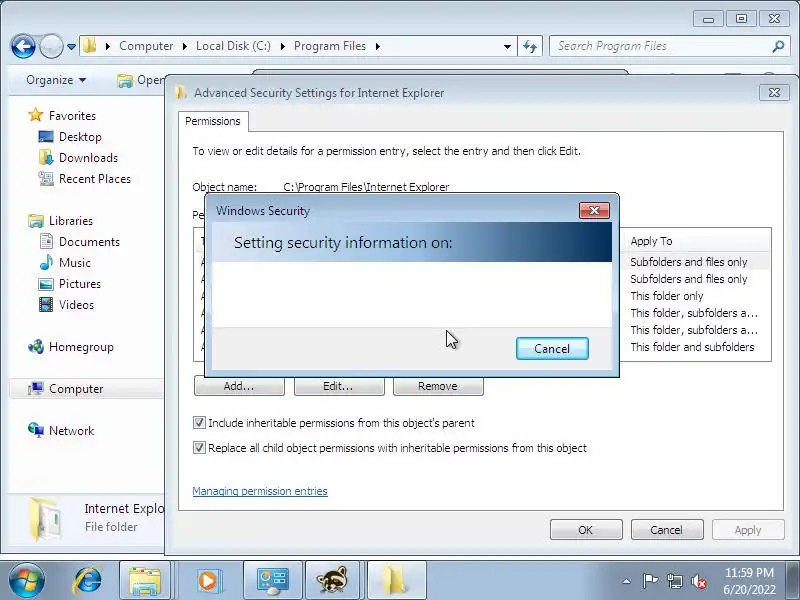Open Desktop in Favorites
This screenshot has width=800, height=600.
80,137
